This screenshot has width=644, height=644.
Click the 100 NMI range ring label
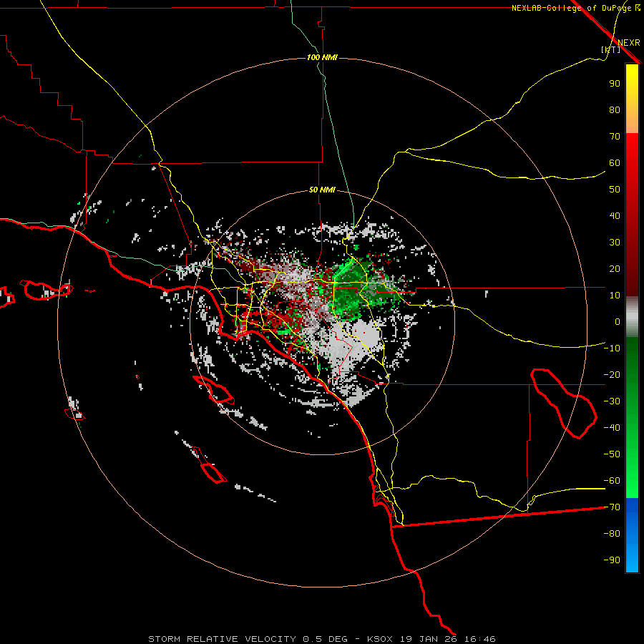[322, 57]
